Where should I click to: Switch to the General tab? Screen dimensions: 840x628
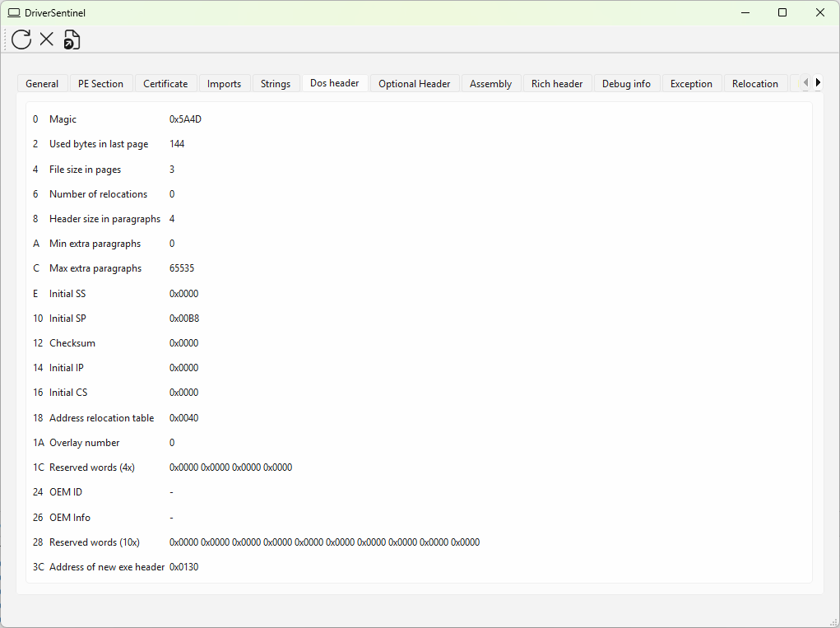point(42,84)
